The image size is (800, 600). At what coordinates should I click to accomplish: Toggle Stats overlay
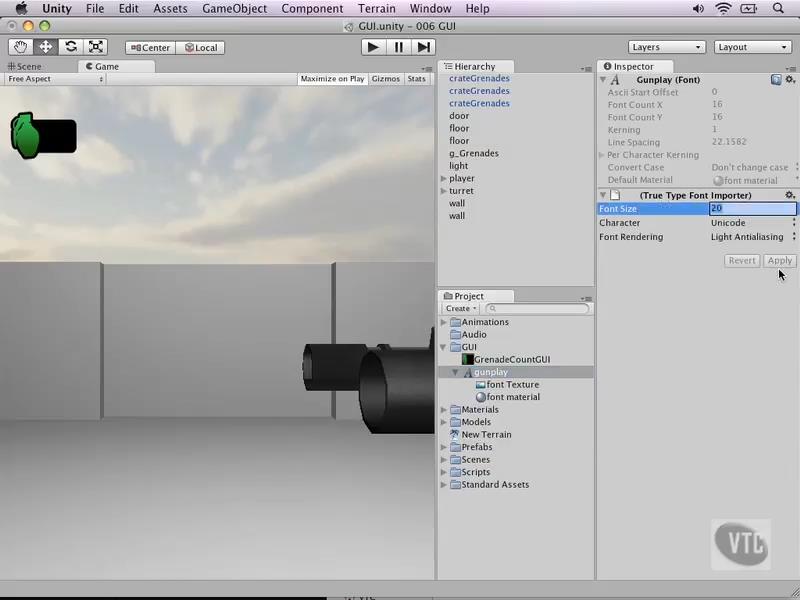pyautogui.click(x=416, y=79)
